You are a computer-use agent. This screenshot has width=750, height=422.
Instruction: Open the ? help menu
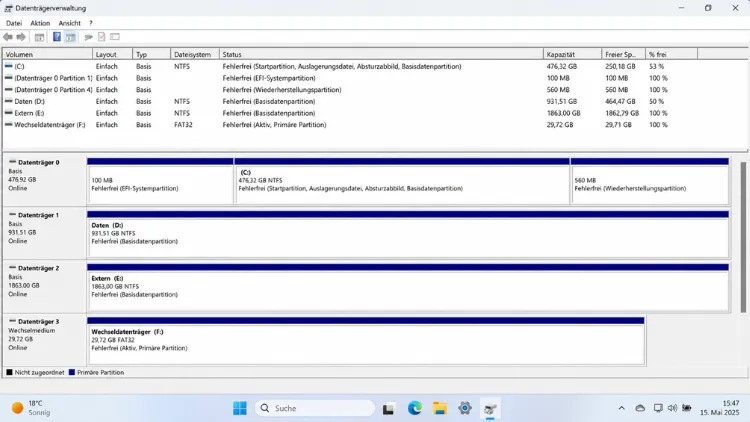click(90, 23)
